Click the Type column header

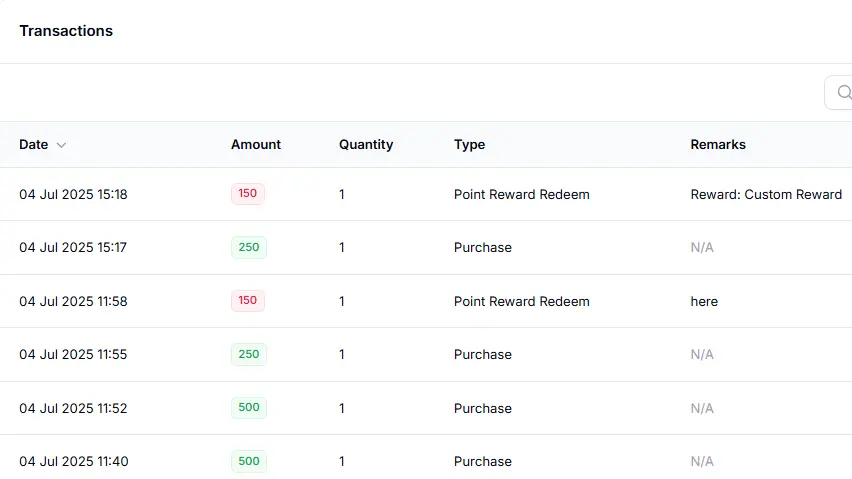(469, 144)
